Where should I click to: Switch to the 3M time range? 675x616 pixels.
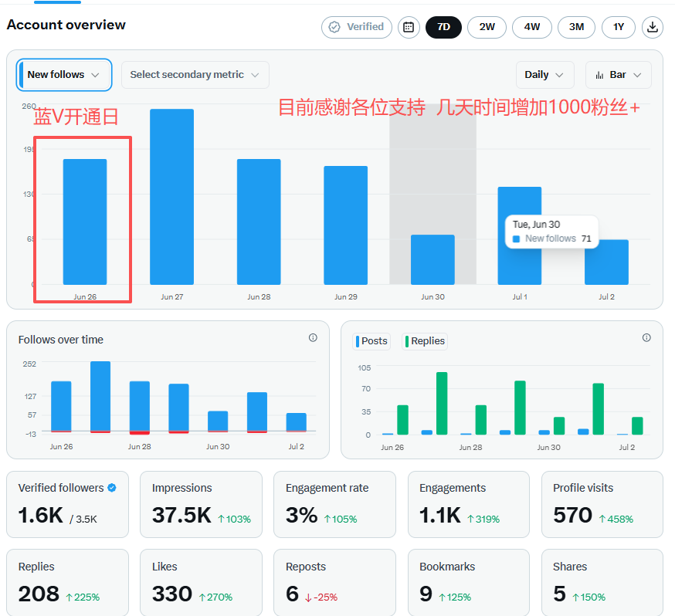[576, 27]
